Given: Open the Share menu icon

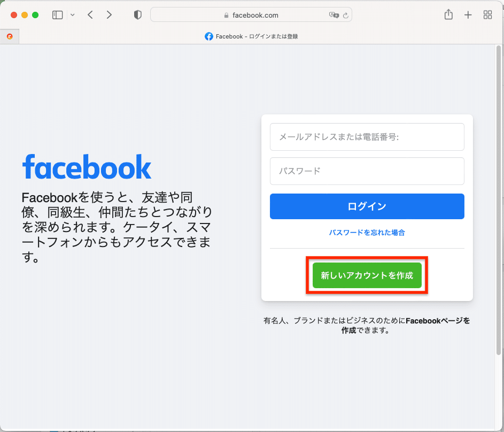Looking at the screenshot, I should pyautogui.click(x=448, y=14).
